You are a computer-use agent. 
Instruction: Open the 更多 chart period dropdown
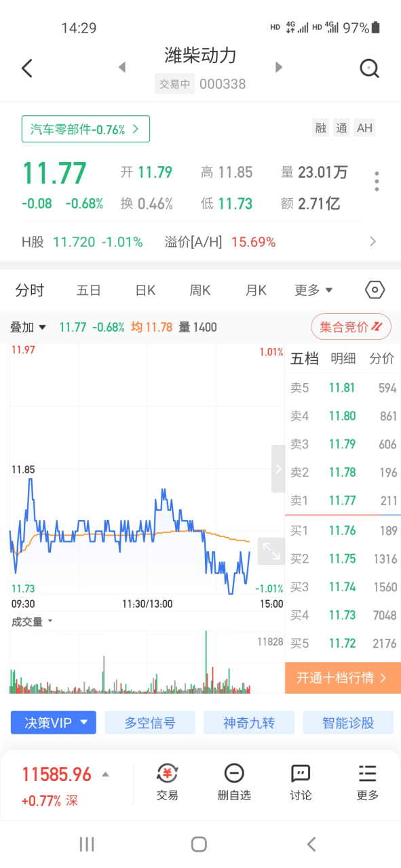[x=313, y=290]
